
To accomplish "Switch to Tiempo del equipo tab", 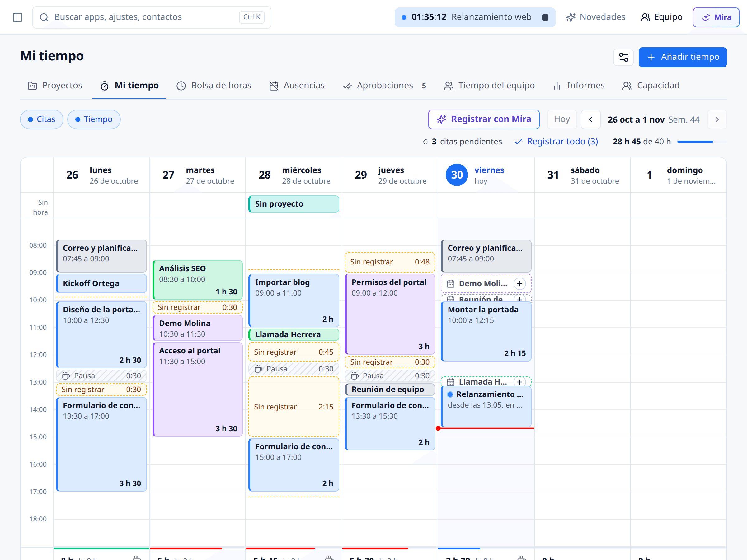I will click(490, 86).
